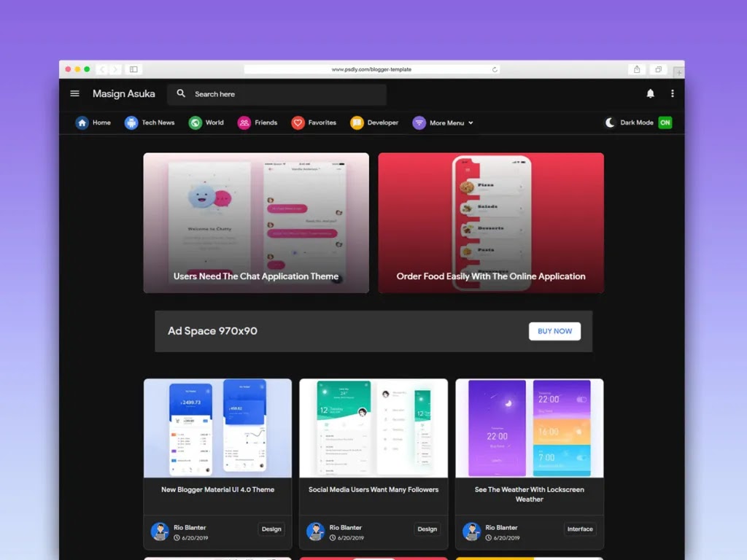
Task: Open the Masign Asuka site title
Action: [124, 94]
